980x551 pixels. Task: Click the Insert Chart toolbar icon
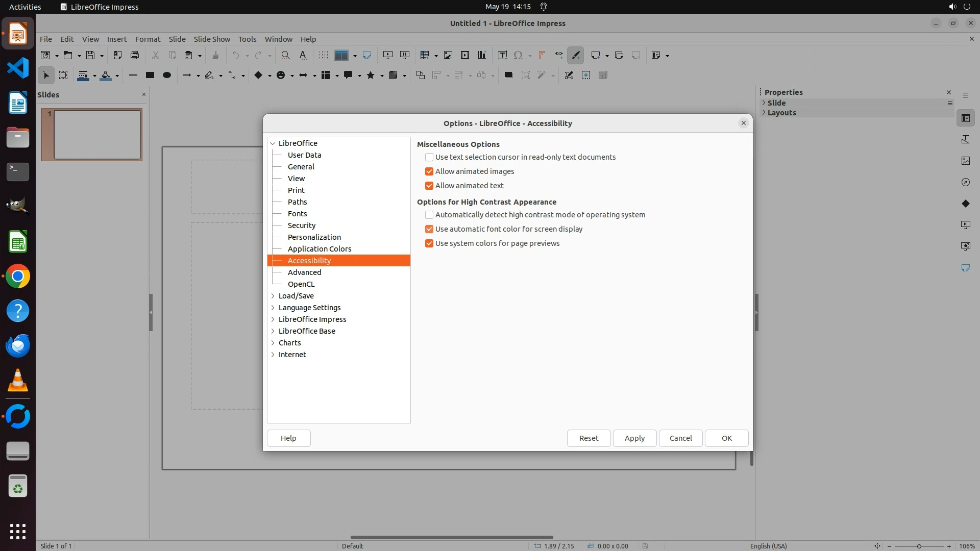click(482, 55)
